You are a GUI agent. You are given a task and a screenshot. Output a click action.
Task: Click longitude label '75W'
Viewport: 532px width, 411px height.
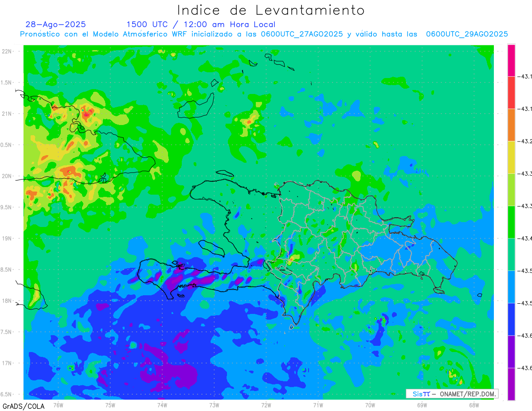110,405
